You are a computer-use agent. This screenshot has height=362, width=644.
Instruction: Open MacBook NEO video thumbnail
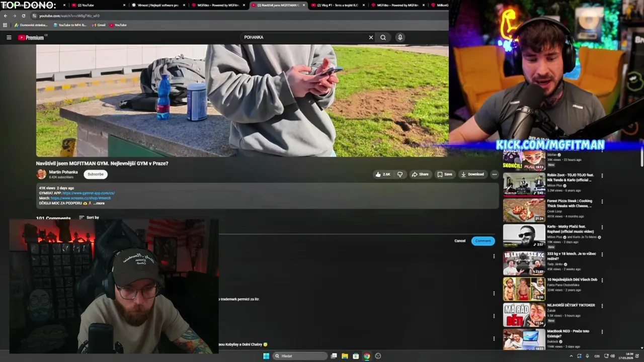524,340
